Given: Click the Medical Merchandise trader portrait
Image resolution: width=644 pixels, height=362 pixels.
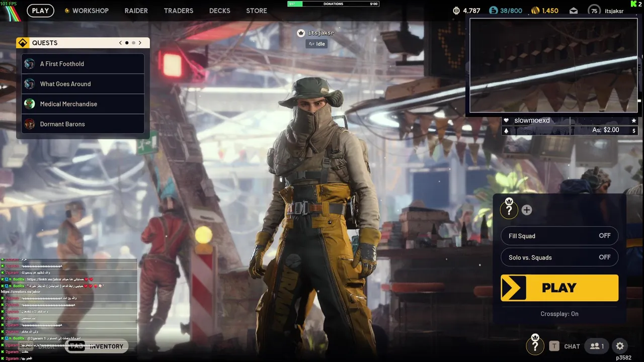Looking at the screenshot, I should coord(30,104).
